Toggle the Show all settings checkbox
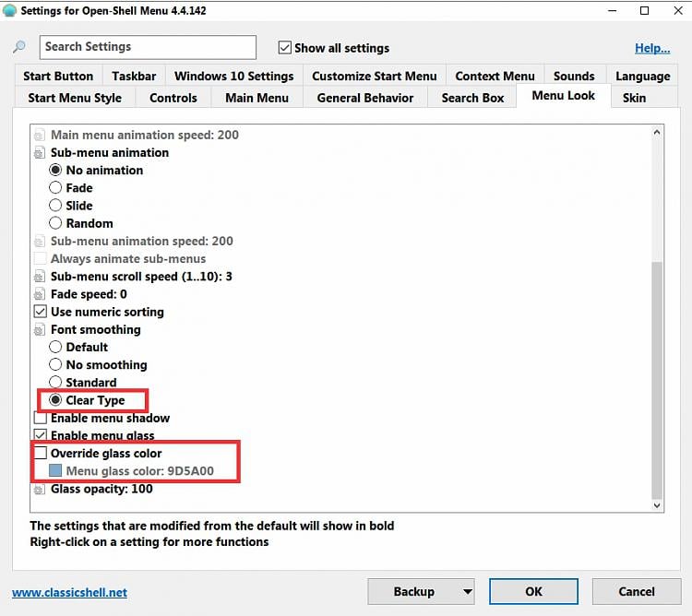Image resolution: width=692 pixels, height=616 pixels. 285,47
